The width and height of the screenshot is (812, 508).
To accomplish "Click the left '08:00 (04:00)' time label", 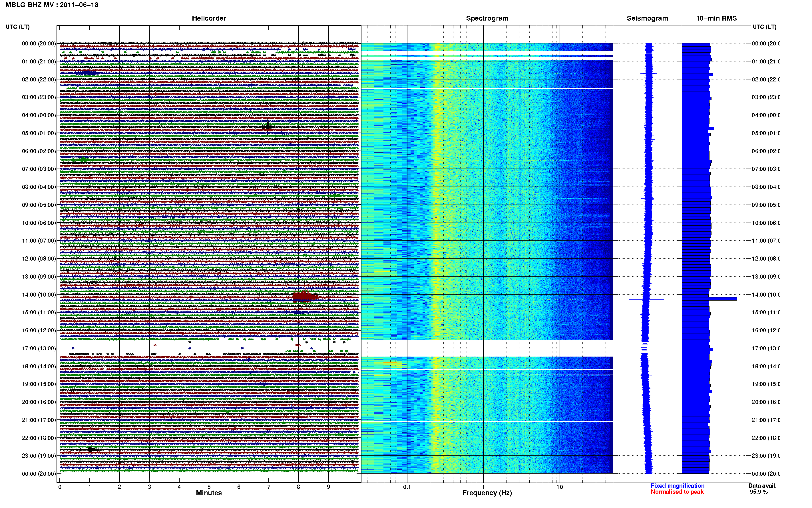I will pyautogui.click(x=39, y=187).
